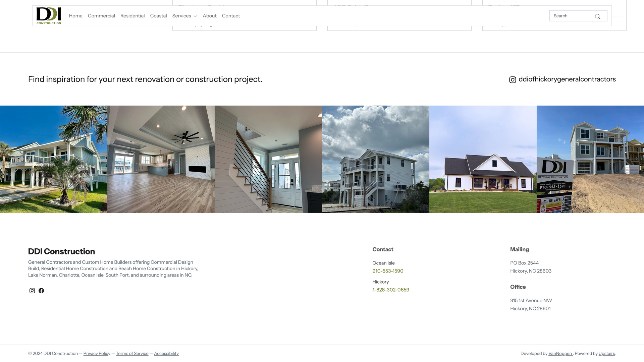The width and height of the screenshot is (644, 362).
Task: Click the Privacy Policy footer link
Action: point(96,354)
